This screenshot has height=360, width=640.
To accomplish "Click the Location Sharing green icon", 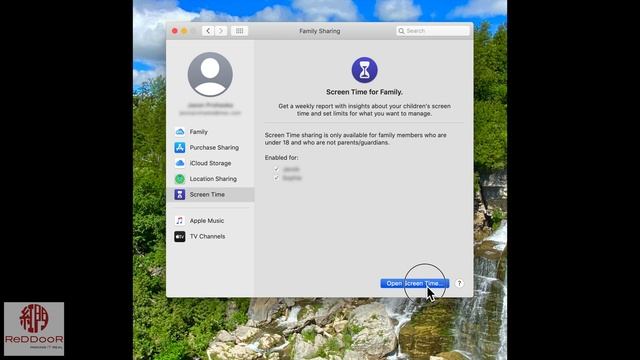I will tap(180, 179).
